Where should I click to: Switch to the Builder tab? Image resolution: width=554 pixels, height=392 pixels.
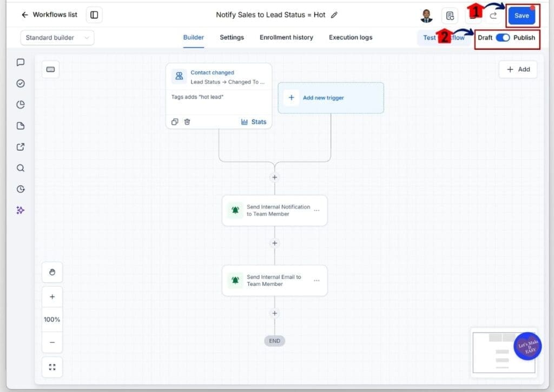[x=193, y=37]
